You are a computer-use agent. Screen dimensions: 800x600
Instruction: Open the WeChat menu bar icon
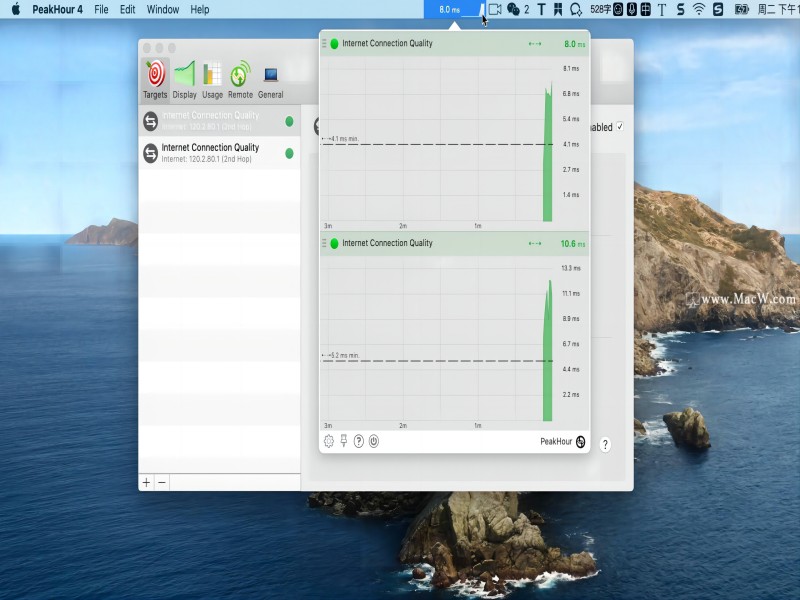pyautogui.click(x=513, y=9)
